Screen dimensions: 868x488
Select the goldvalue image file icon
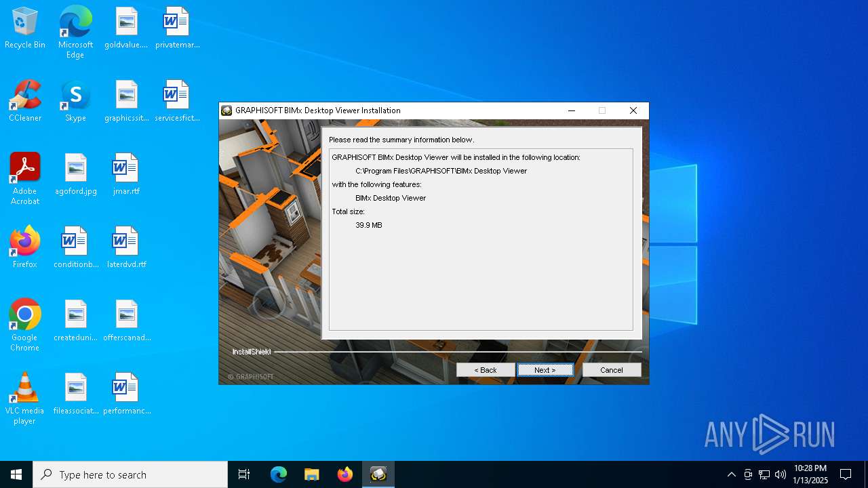[x=126, y=28]
